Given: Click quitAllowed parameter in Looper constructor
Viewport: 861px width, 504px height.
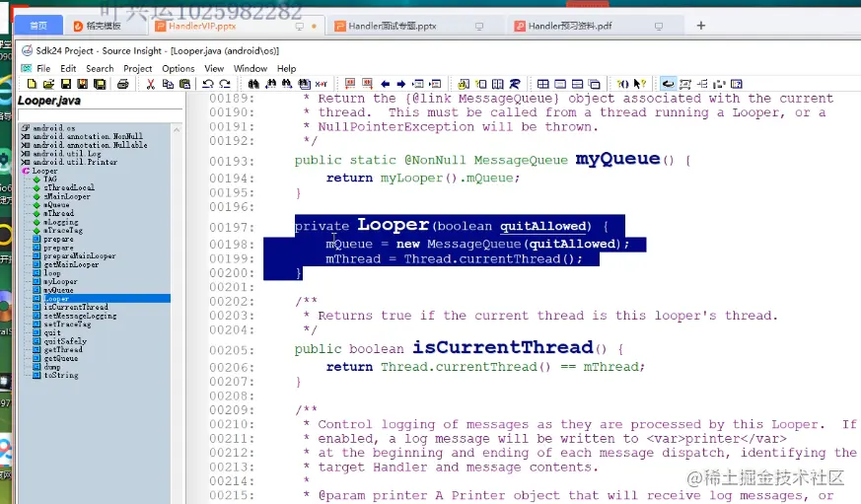Looking at the screenshot, I should (542, 226).
